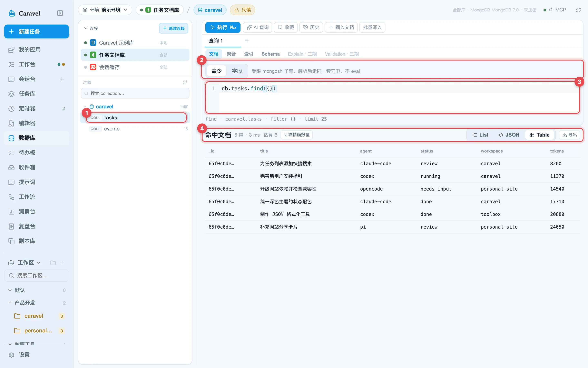Open 复盘台 in the sidebar
This screenshot has width=588, height=368.
click(x=37, y=226)
